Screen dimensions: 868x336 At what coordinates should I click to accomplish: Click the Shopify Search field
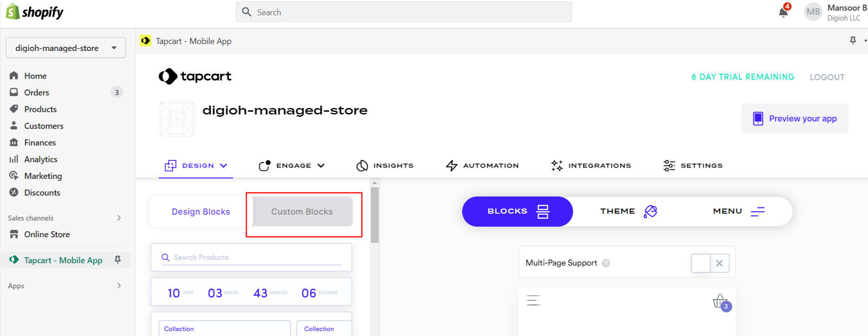point(404,12)
